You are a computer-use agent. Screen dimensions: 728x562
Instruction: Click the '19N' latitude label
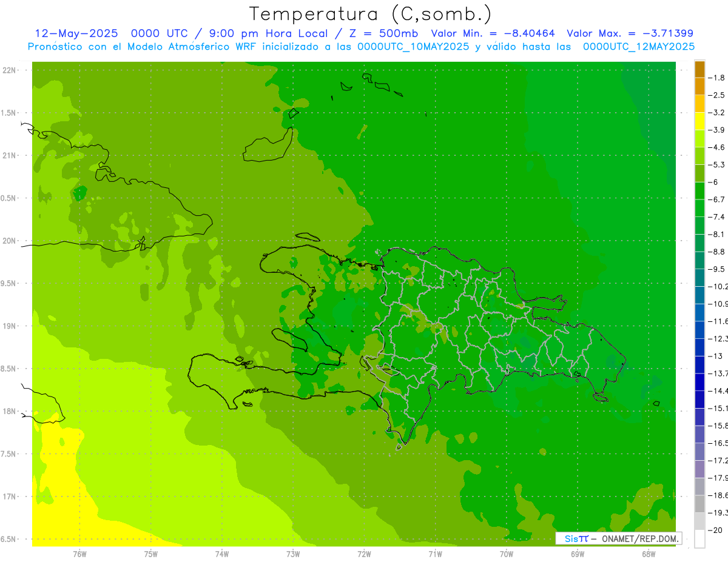coord(10,326)
